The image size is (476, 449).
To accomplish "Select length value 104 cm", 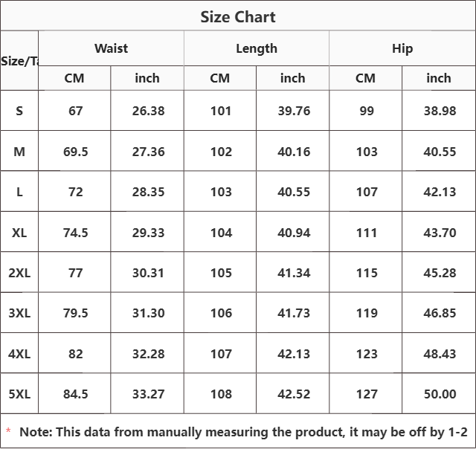I will (221, 233).
